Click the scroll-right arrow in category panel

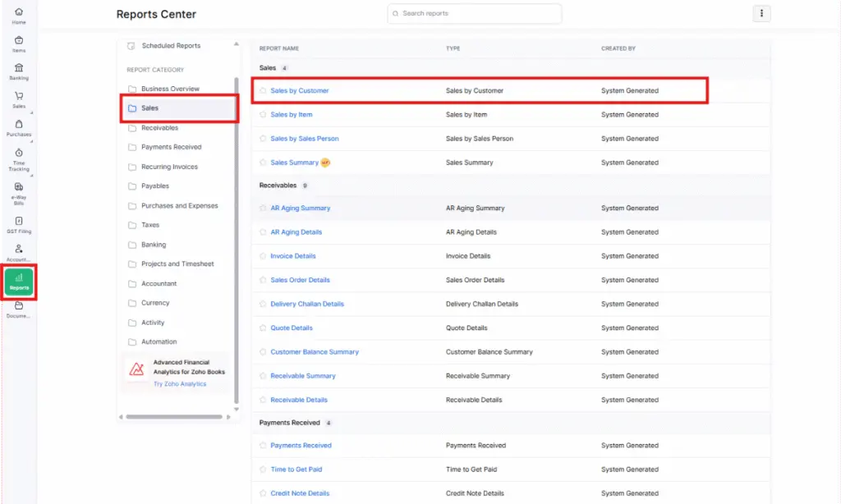click(228, 417)
